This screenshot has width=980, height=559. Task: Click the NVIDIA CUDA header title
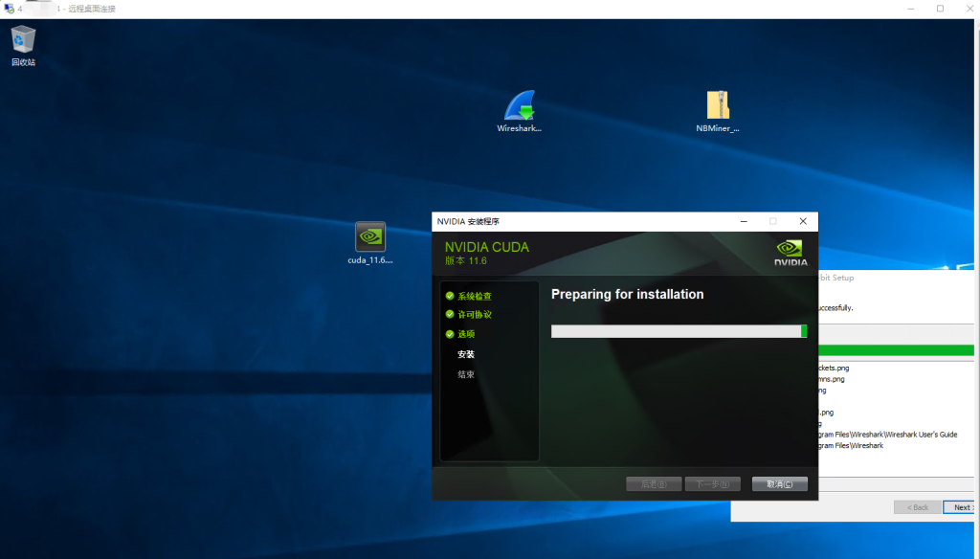point(487,247)
